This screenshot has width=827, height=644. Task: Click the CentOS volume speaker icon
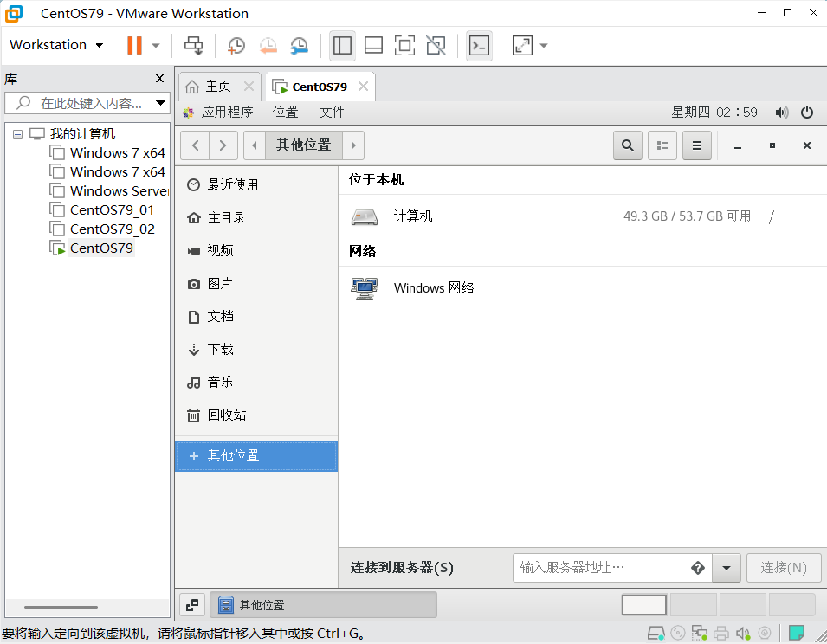[782, 113]
